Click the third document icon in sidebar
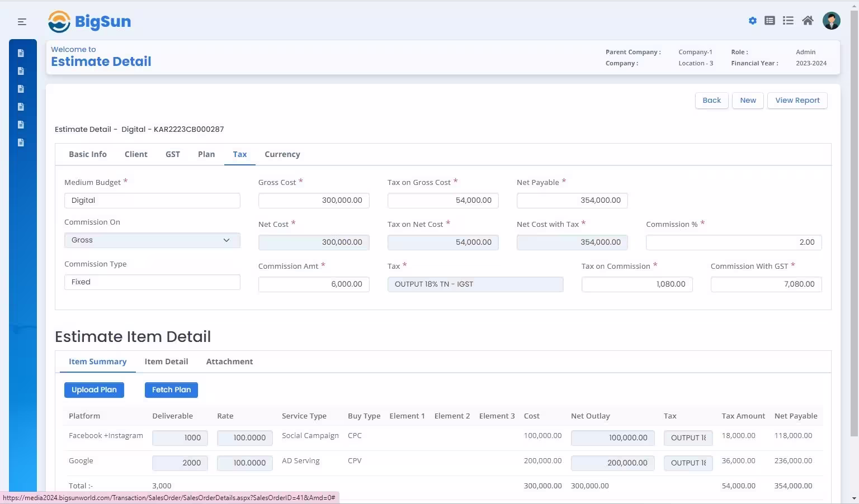859x504 pixels. point(21,89)
